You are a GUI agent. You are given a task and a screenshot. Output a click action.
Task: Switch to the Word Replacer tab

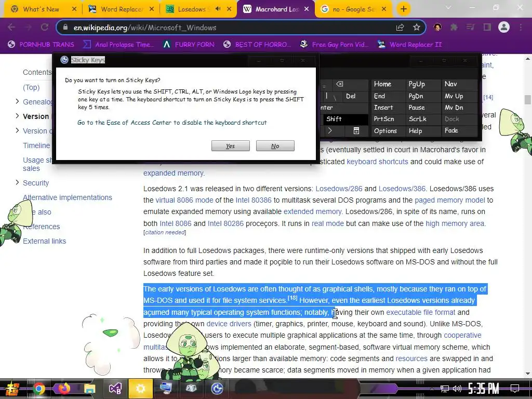121,9
